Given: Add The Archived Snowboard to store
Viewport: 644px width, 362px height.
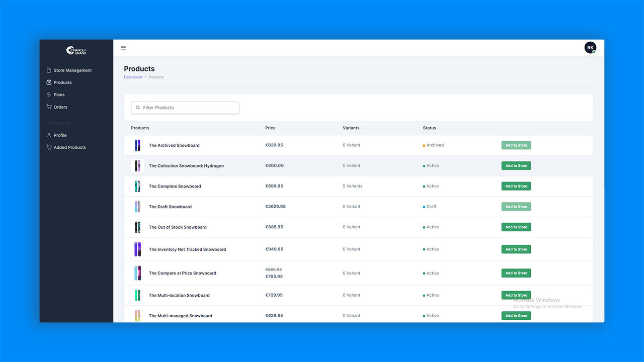Looking at the screenshot, I should [x=516, y=145].
